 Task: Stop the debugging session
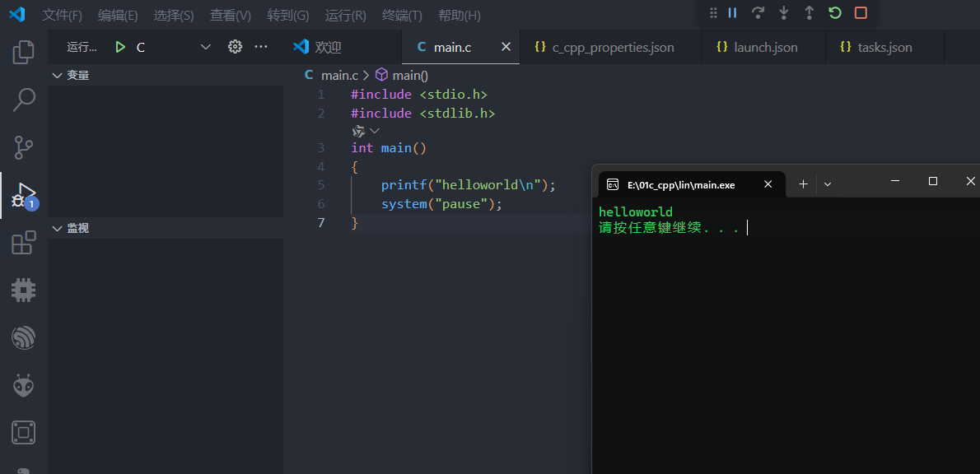pos(861,13)
